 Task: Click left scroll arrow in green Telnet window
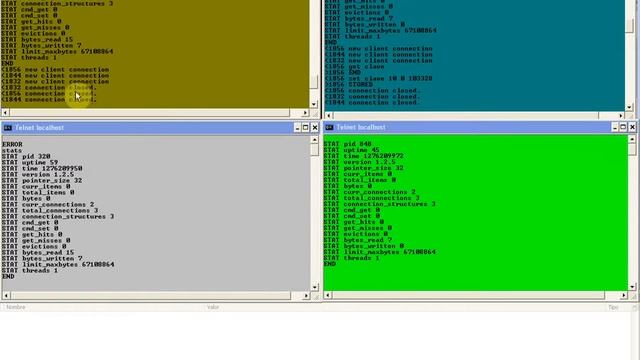pos(328,295)
